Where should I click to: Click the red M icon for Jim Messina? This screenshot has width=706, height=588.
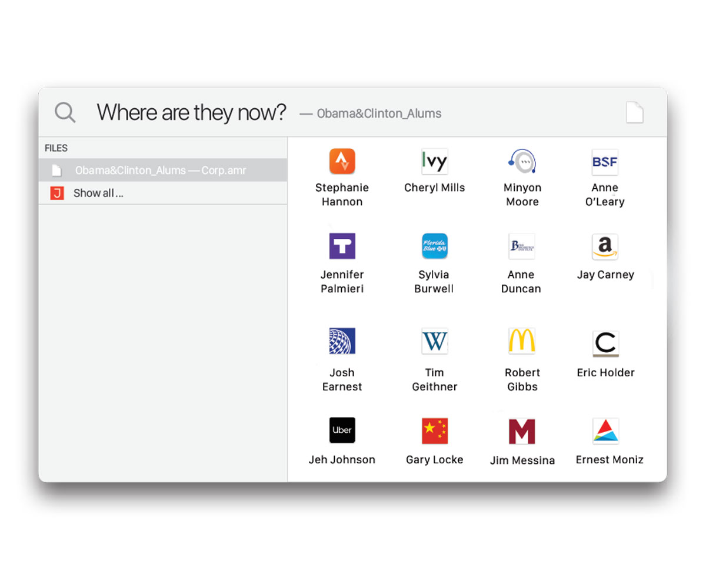point(522,431)
